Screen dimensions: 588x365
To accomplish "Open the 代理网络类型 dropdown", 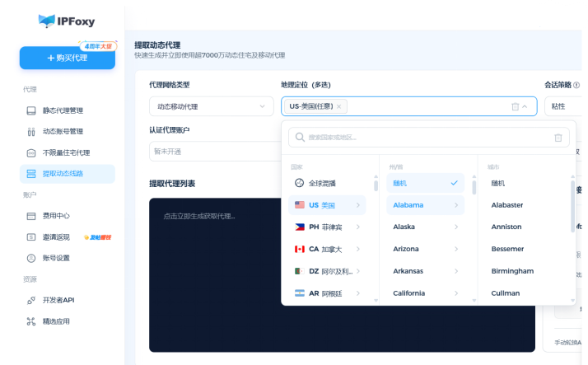I will [x=211, y=106].
